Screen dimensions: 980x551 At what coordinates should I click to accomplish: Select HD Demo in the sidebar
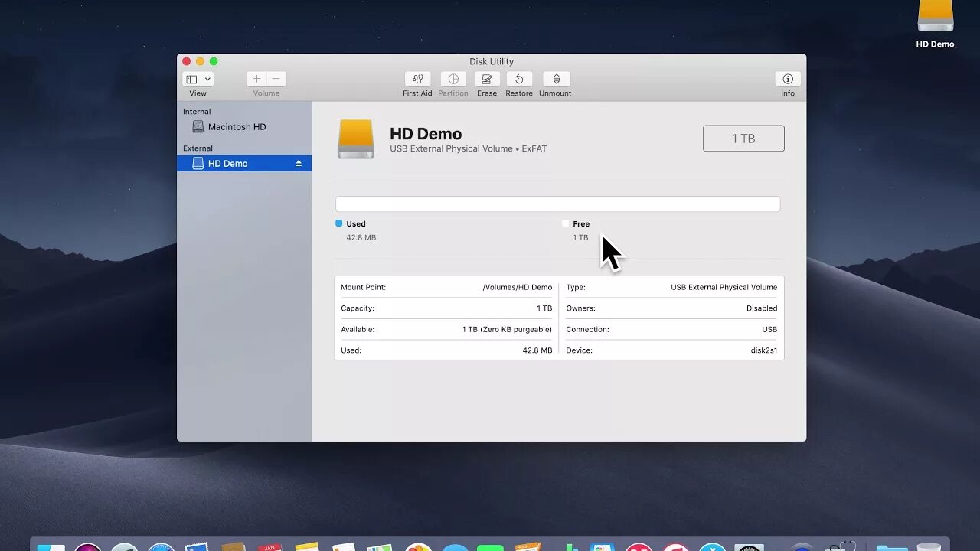click(x=244, y=164)
